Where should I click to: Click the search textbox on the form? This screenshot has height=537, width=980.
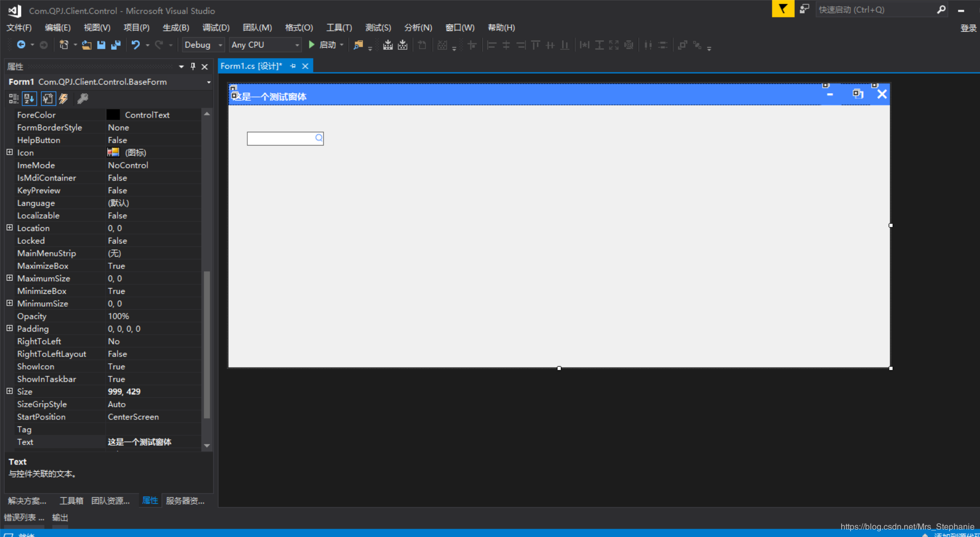pos(281,139)
